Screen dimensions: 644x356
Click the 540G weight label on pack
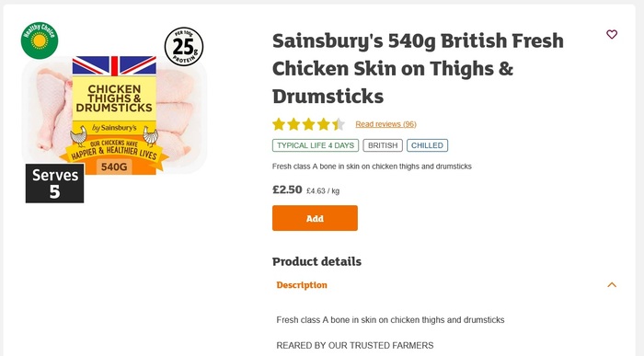coord(114,167)
